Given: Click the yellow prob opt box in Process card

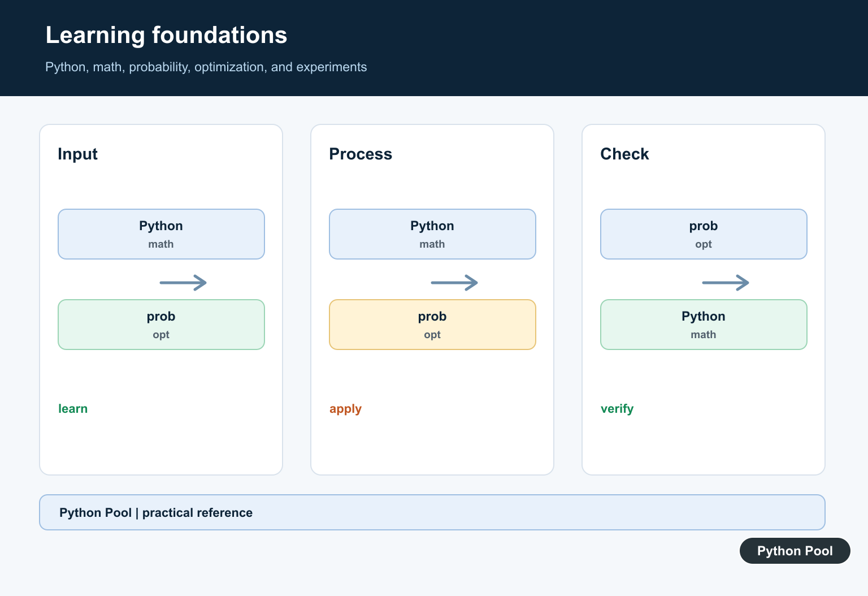Looking at the screenshot, I should point(432,325).
